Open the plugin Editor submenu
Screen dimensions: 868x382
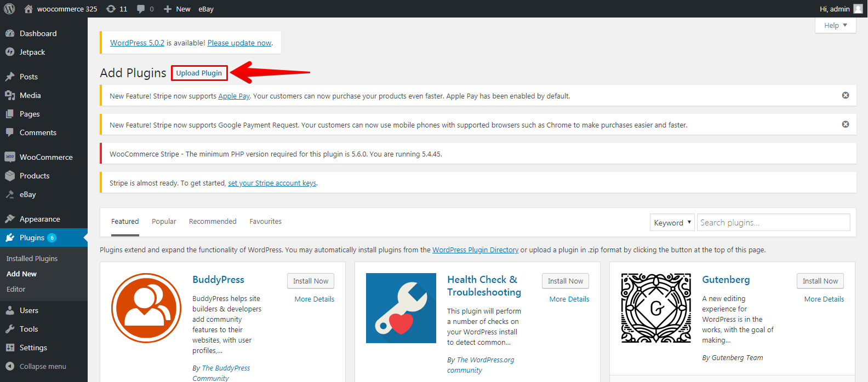(16, 289)
